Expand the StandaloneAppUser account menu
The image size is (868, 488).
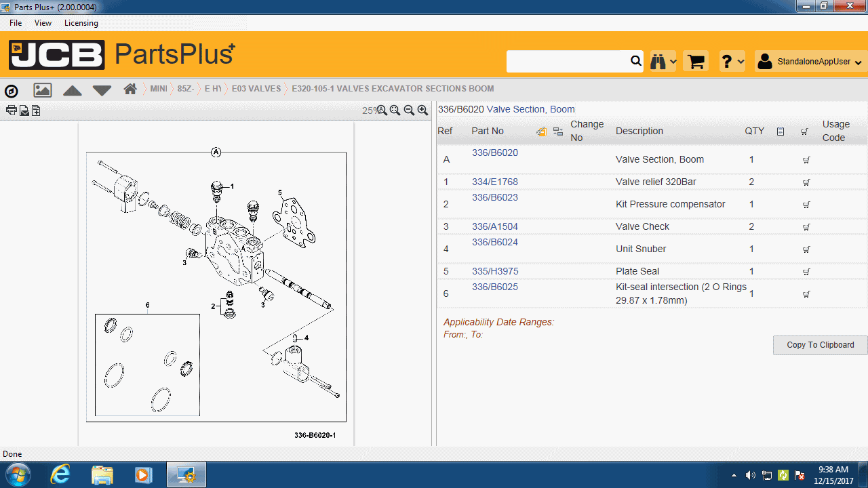(811, 62)
